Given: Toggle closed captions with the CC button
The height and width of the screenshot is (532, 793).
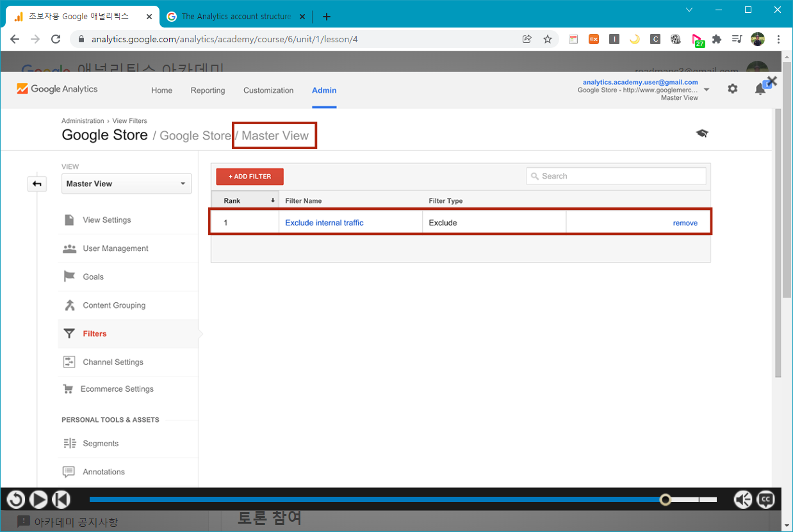Looking at the screenshot, I should (x=766, y=499).
